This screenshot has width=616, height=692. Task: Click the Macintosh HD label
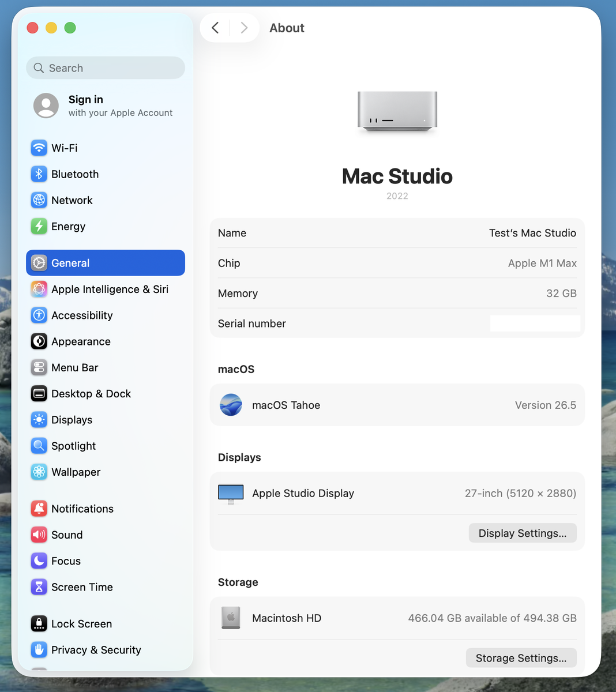point(287,618)
